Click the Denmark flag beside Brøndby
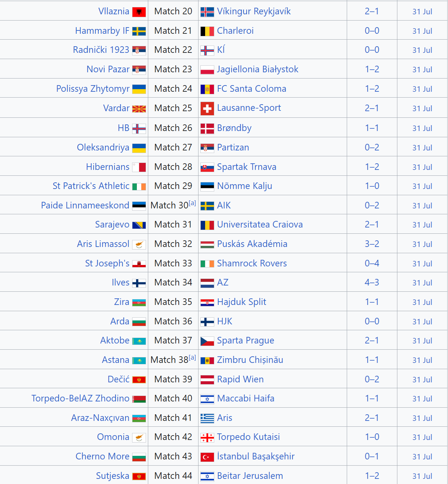Screen dimensions: 448x484 (207, 128)
